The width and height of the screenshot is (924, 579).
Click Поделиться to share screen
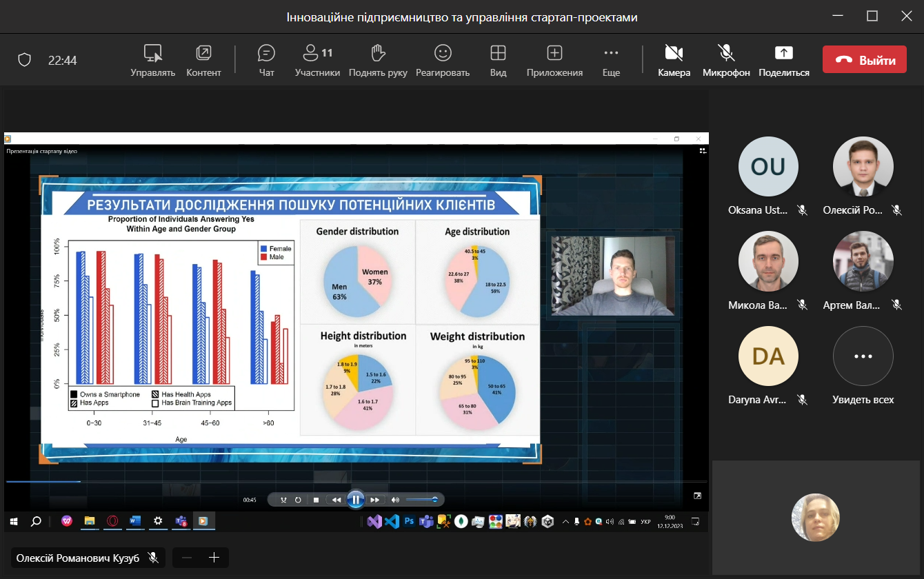click(x=784, y=60)
